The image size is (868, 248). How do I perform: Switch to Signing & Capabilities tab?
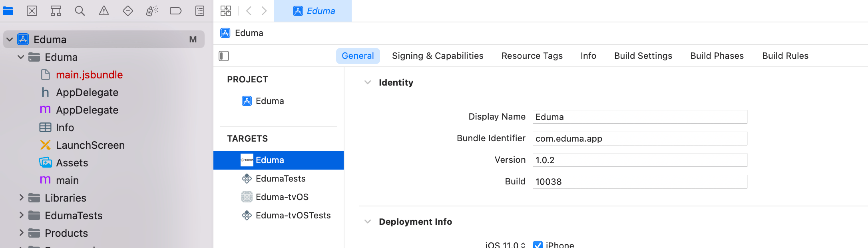438,56
